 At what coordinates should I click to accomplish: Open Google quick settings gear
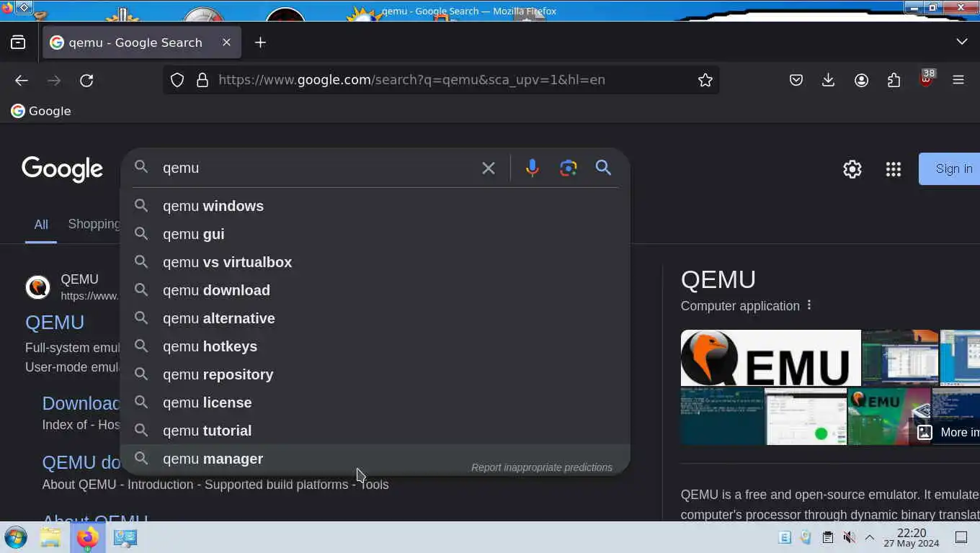pos(852,169)
